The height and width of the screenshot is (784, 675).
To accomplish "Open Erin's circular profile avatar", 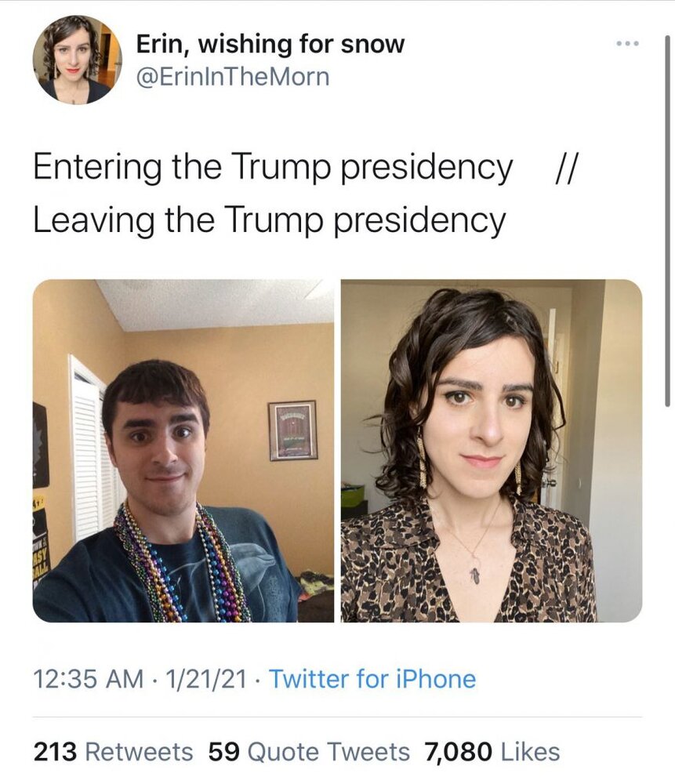I will [78, 60].
